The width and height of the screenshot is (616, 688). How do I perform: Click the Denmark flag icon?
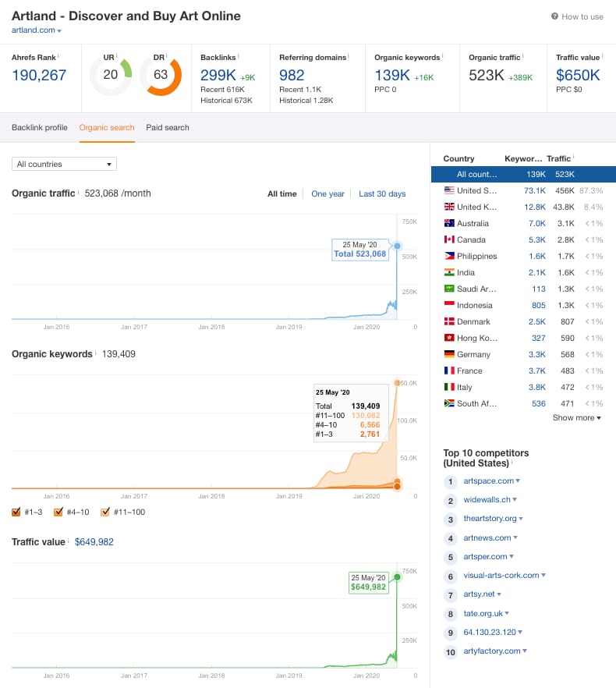[449, 321]
